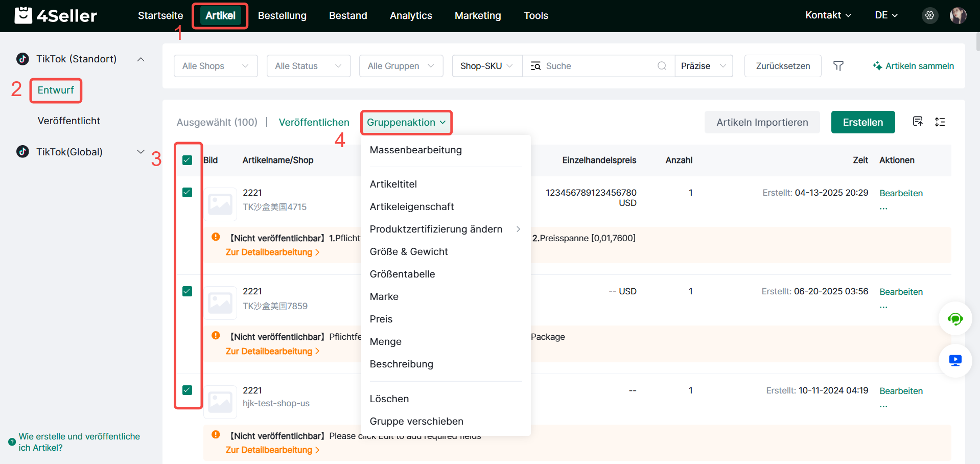Screen dimensions: 980x464
Task: Open the Alle Shops dropdown
Action: click(x=215, y=66)
